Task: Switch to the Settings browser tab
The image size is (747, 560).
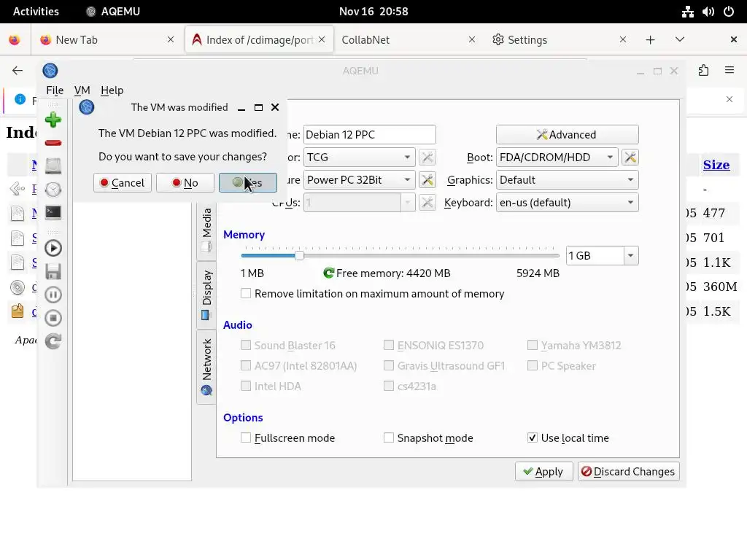Action: pos(558,39)
